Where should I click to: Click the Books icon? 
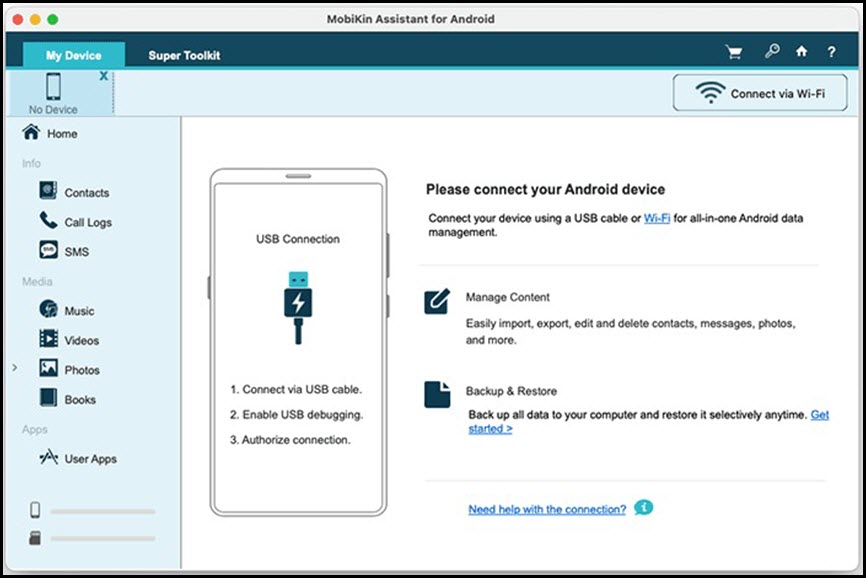(x=48, y=397)
